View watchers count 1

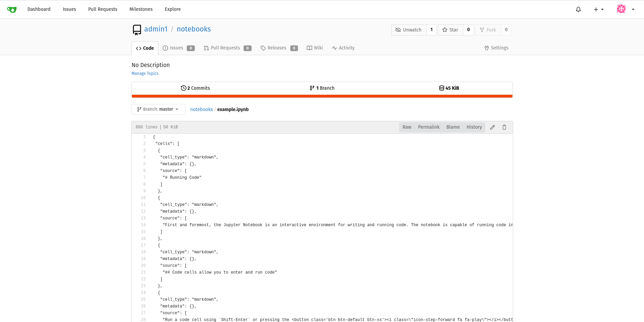tap(432, 30)
